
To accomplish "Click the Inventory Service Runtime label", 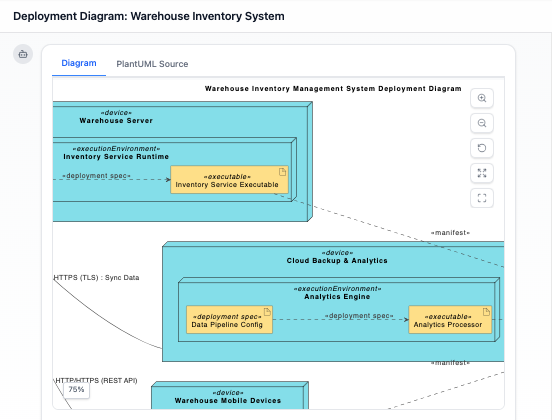I will (116, 157).
